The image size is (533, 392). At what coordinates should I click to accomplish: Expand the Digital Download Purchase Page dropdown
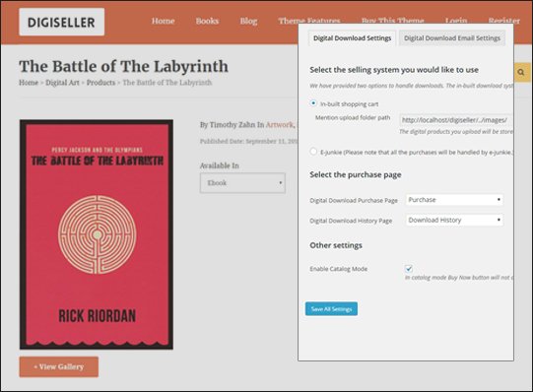coord(454,200)
